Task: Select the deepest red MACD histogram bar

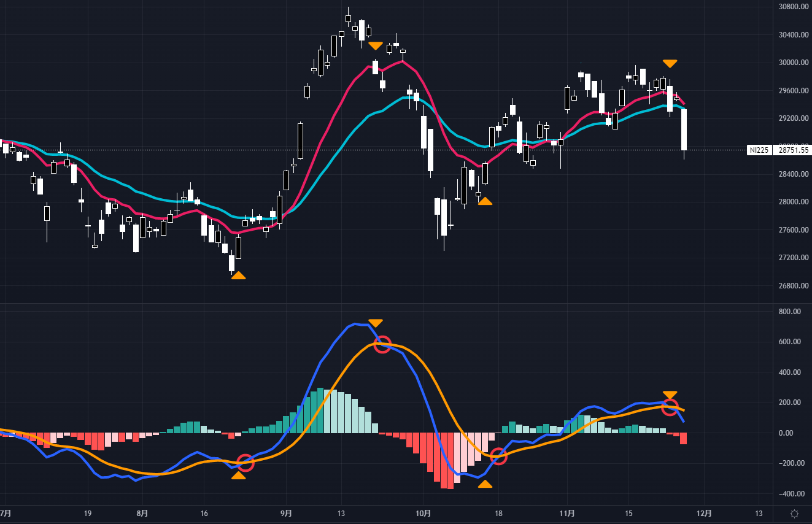Action: 450,460
